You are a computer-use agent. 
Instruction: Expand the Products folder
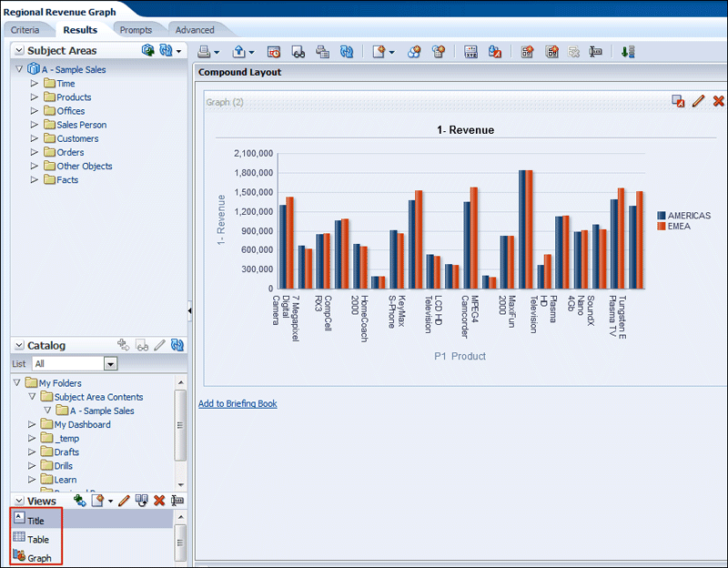[35, 97]
